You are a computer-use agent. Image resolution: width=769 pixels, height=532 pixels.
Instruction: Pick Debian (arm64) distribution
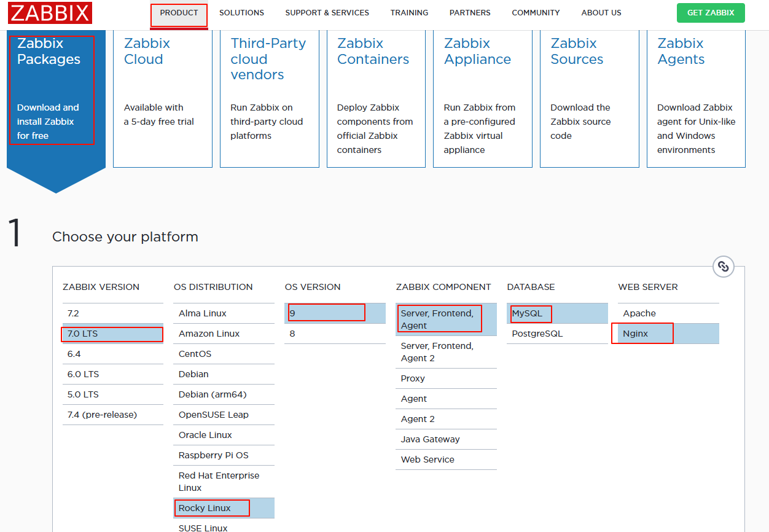(x=224, y=394)
